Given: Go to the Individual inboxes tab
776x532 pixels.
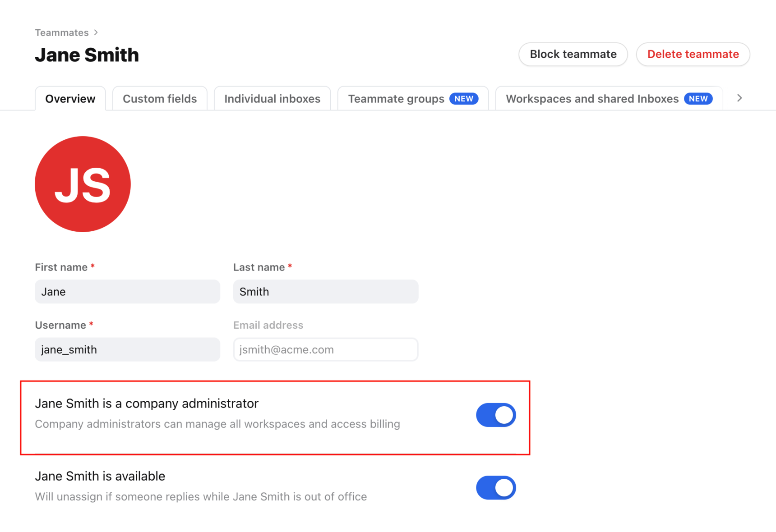Looking at the screenshot, I should tap(272, 99).
